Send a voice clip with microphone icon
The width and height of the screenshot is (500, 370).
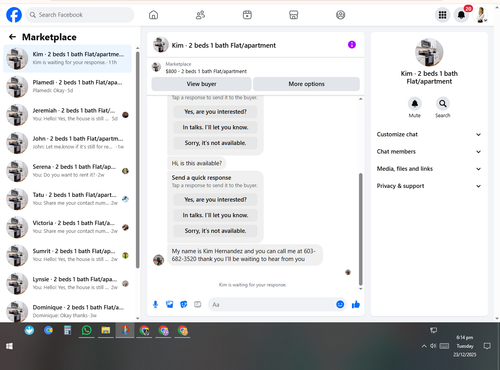(155, 304)
